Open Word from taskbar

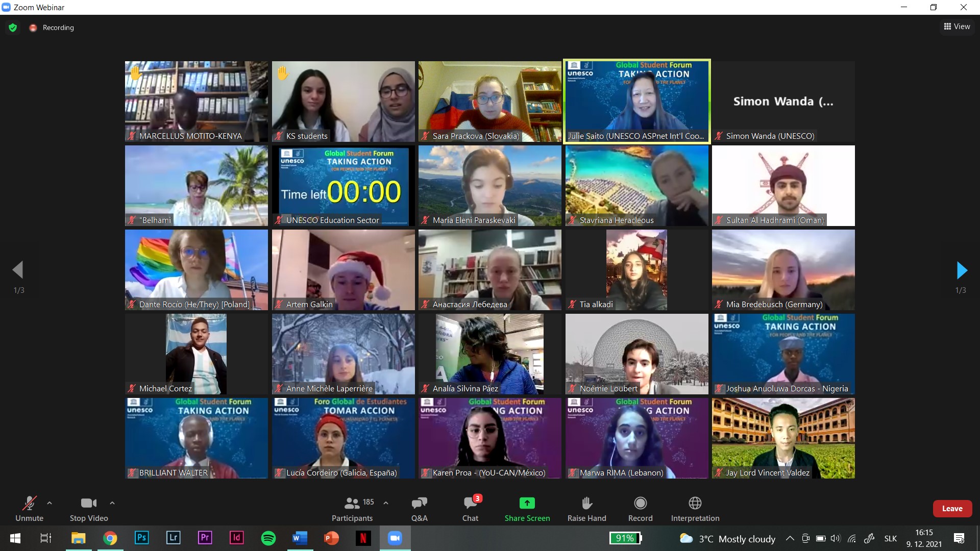[300, 538]
